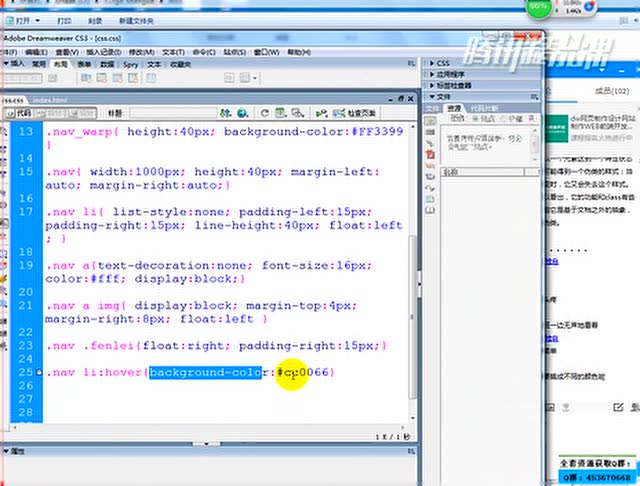Click the 名称 column header in Assets list

click(482, 172)
